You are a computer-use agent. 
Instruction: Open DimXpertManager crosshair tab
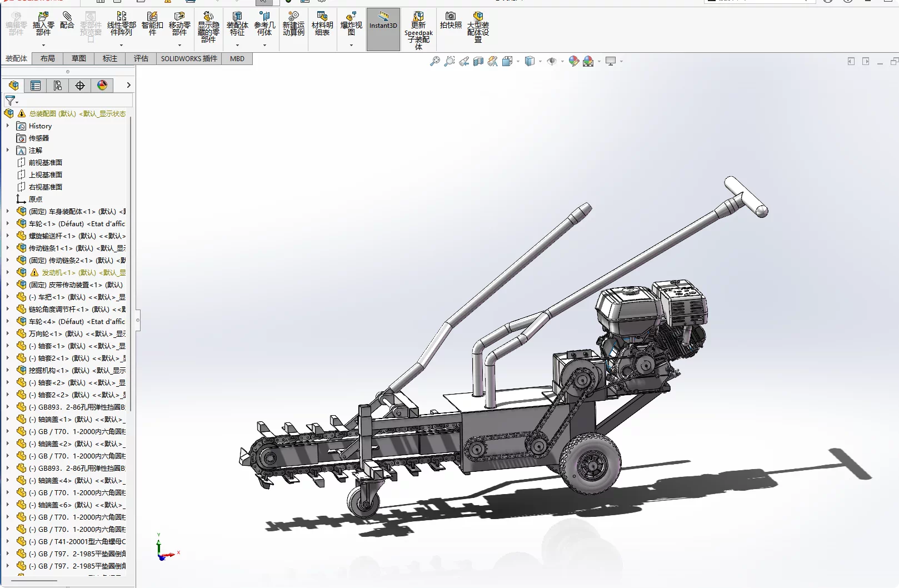[80, 85]
